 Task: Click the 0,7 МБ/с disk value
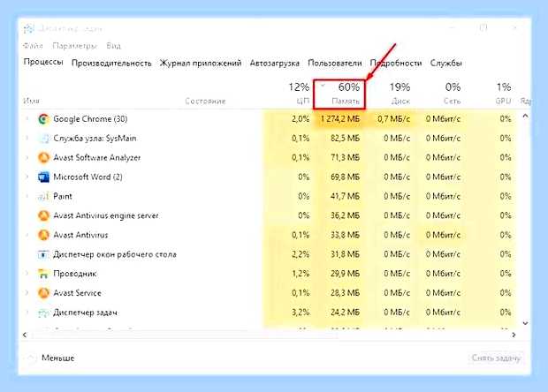coord(393,119)
